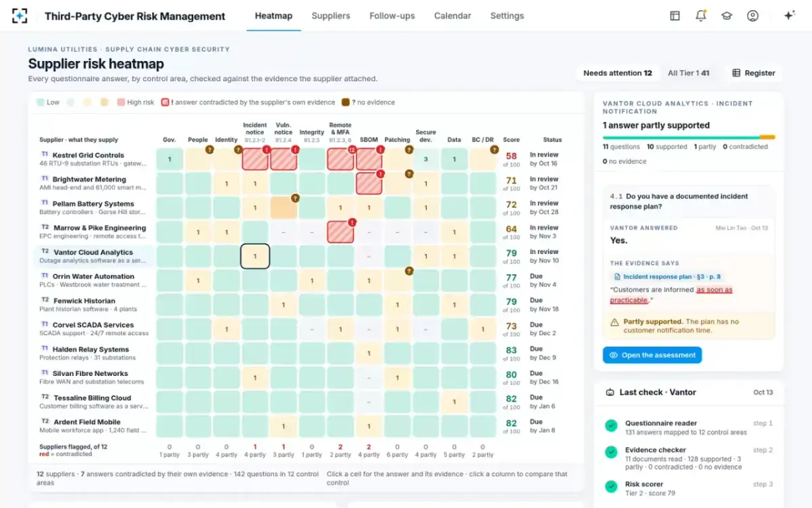Click the question badge on Kestrel's BC / DR cell

495,149
